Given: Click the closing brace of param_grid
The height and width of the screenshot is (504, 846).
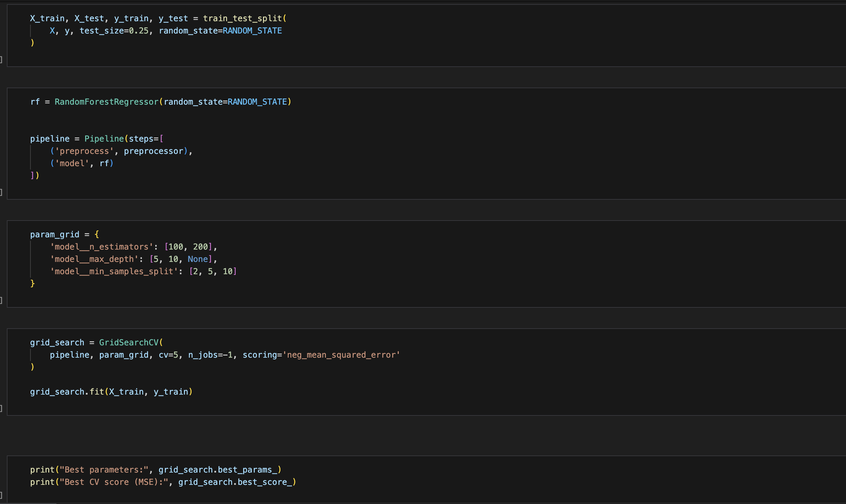Looking at the screenshot, I should pos(32,283).
